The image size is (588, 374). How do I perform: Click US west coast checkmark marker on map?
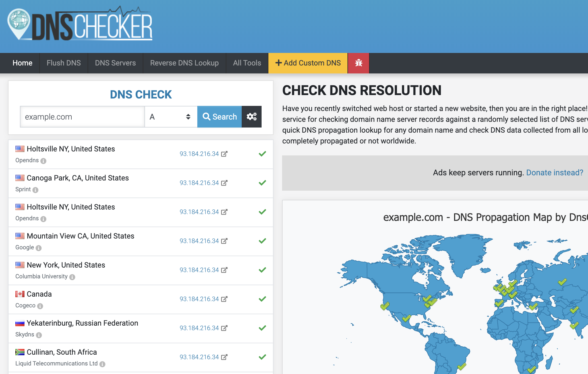point(385,306)
